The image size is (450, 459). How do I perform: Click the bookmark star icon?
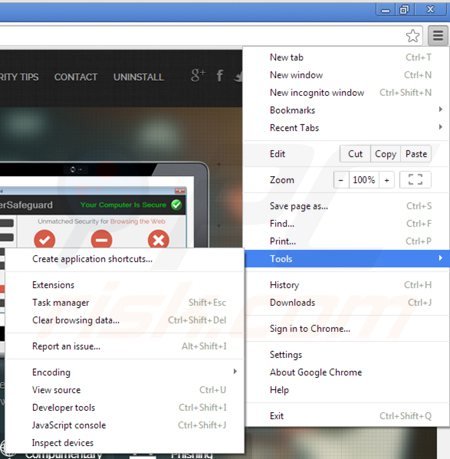tap(413, 36)
